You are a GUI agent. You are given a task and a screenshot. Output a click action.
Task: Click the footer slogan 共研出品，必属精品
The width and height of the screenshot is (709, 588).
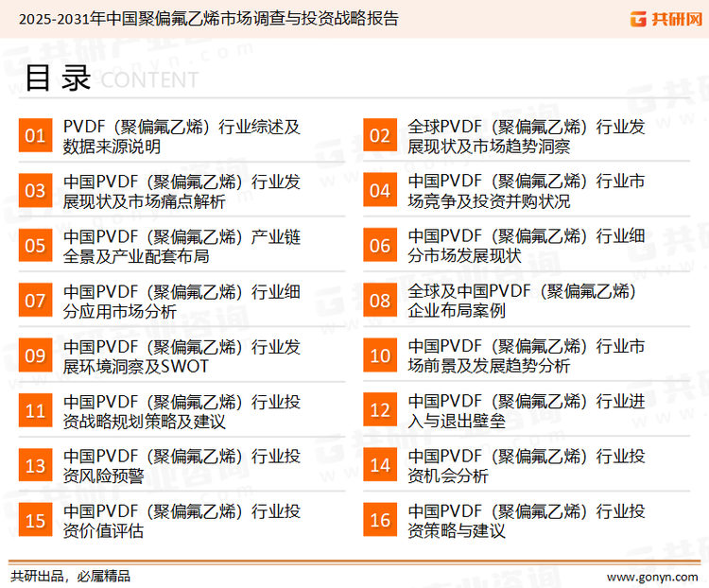pos(71,577)
